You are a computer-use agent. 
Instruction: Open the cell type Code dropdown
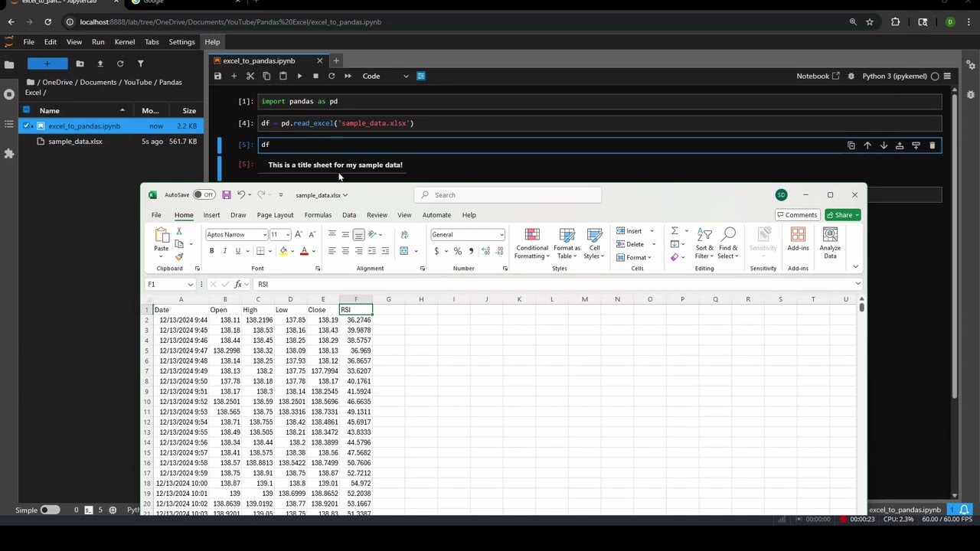pyautogui.click(x=384, y=76)
